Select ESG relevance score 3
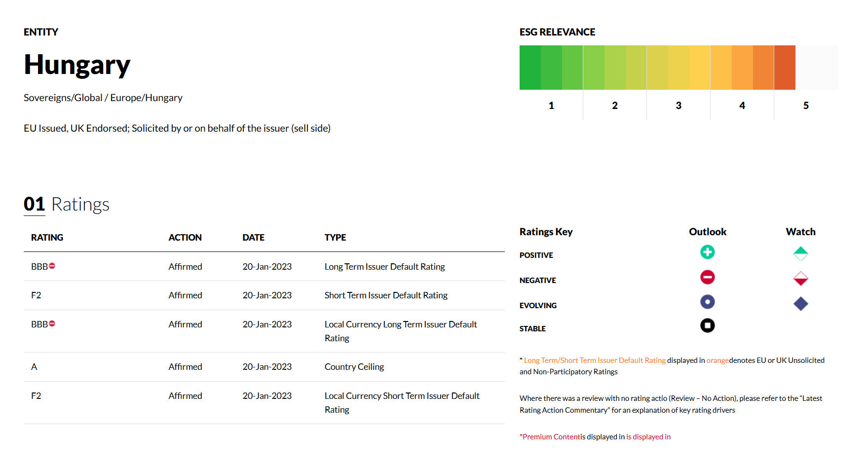The width and height of the screenshot is (868, 463). pyautogui.click(x=679, y=106)
